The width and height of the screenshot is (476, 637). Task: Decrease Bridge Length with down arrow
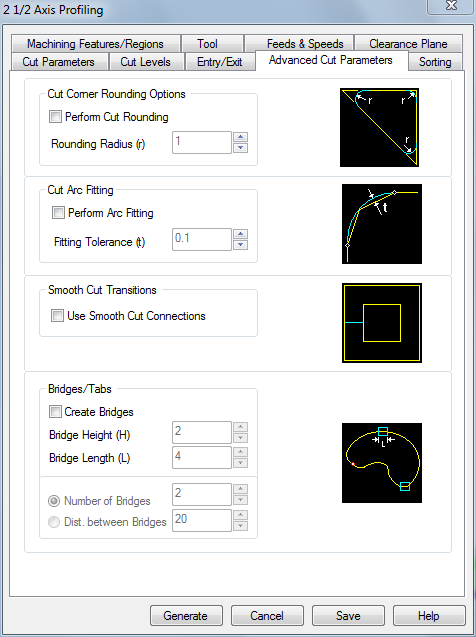click(x=240, y=463)
